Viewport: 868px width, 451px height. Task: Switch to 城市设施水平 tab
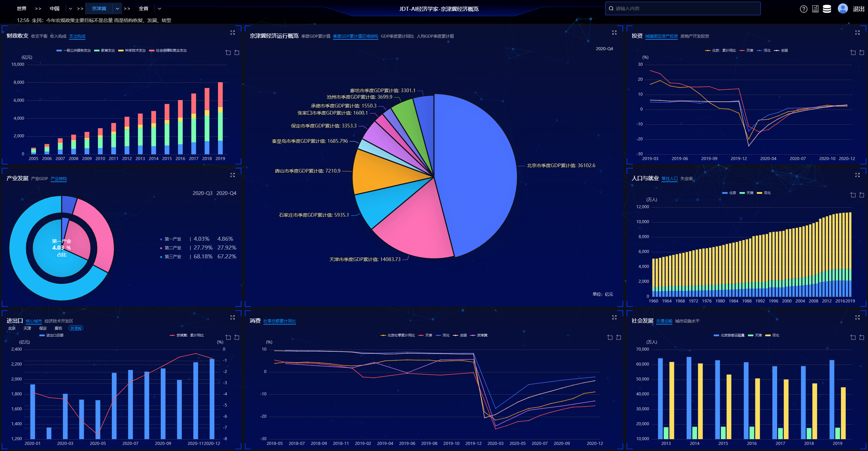point(687,321)
